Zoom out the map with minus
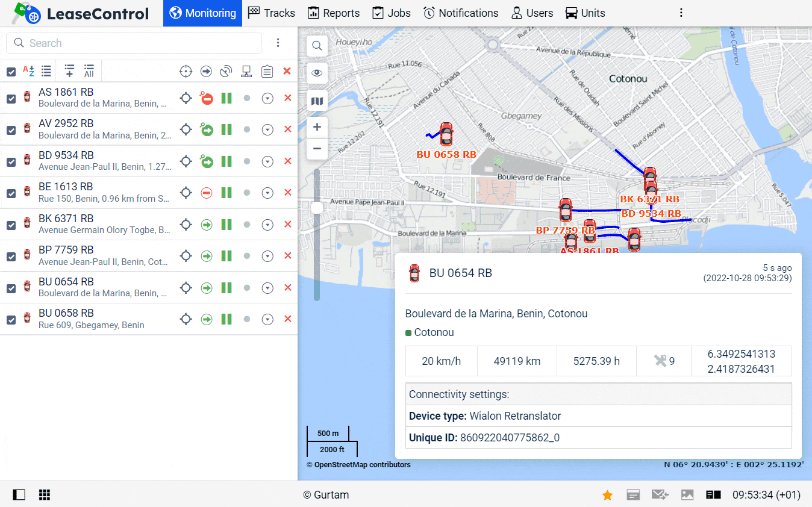812x507 pixels. pyautogui.click(x=317, y=149)
